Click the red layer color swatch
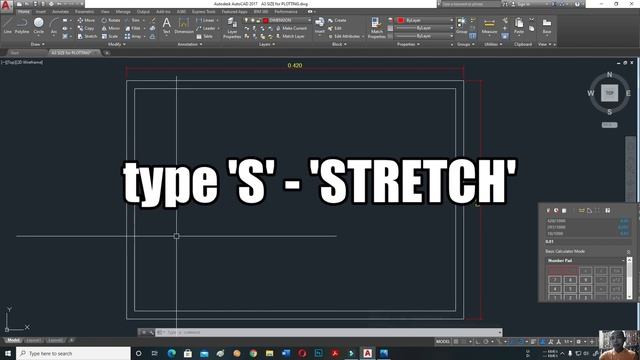 coord(266,20)
